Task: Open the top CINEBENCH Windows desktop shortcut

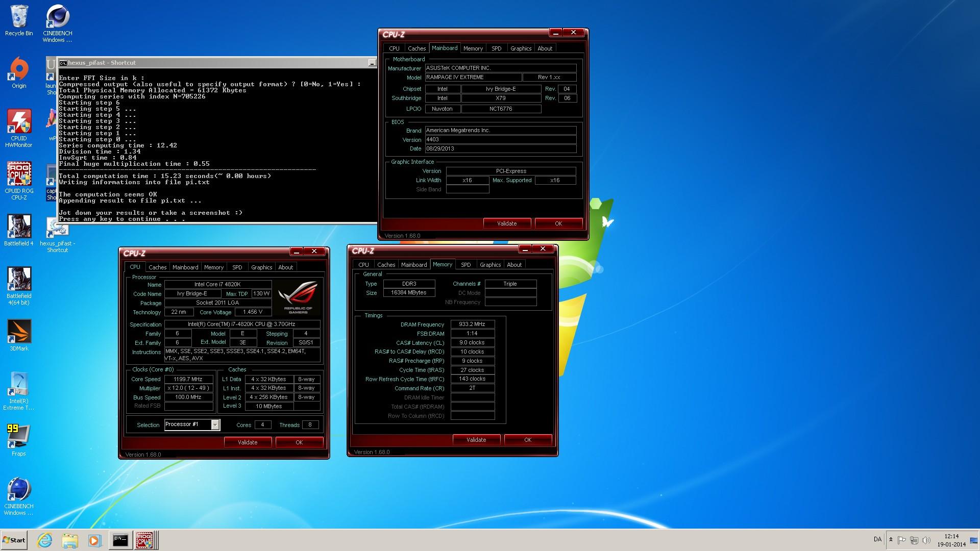Action: [57, 23]
